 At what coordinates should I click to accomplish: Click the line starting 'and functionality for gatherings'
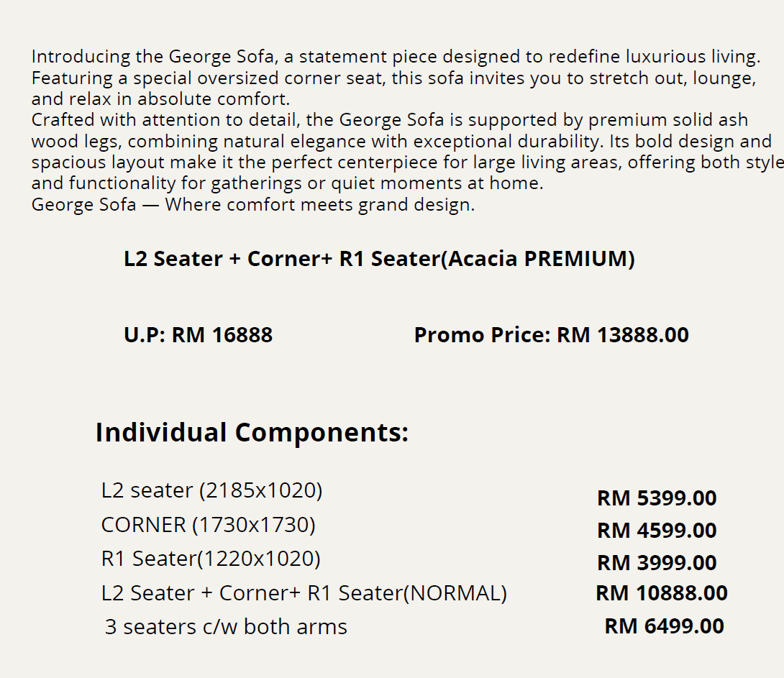[x=287, y=183]
